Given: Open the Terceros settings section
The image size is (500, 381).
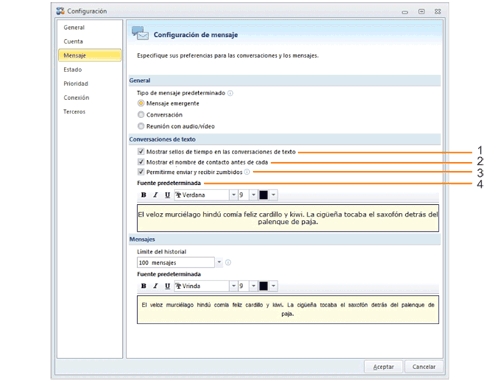Looking at the screenshot, I should [74, 112].
